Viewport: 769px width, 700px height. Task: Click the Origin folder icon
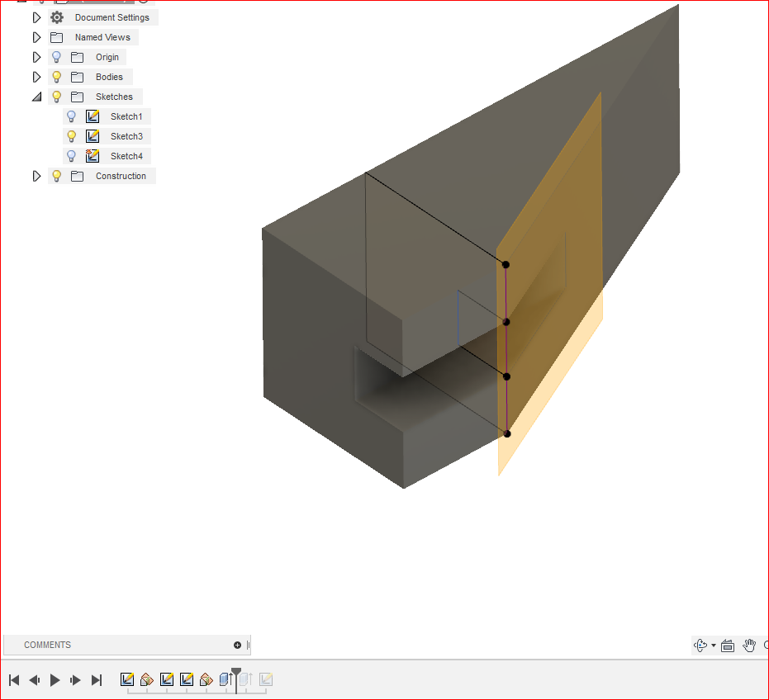(x=77, y=57)
